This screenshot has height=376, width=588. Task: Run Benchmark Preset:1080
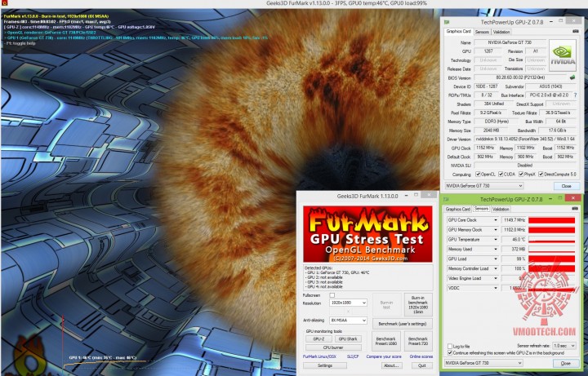point(385,341)
